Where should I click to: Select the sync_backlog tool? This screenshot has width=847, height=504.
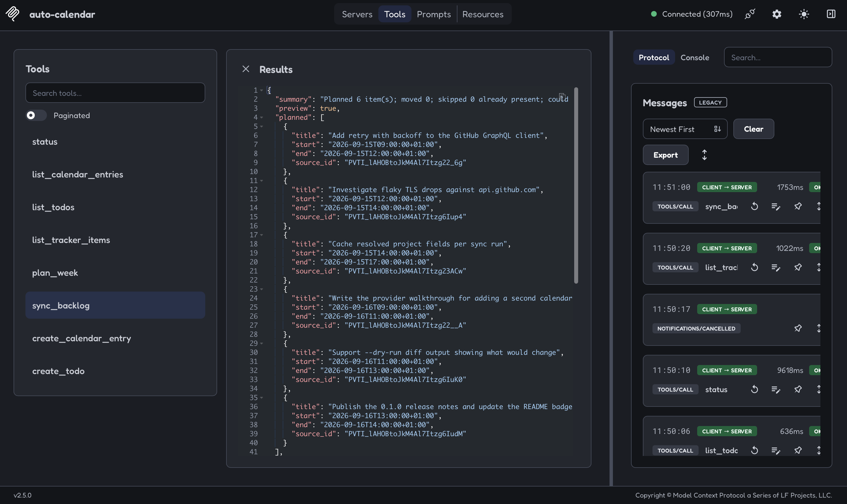[115, 305]
